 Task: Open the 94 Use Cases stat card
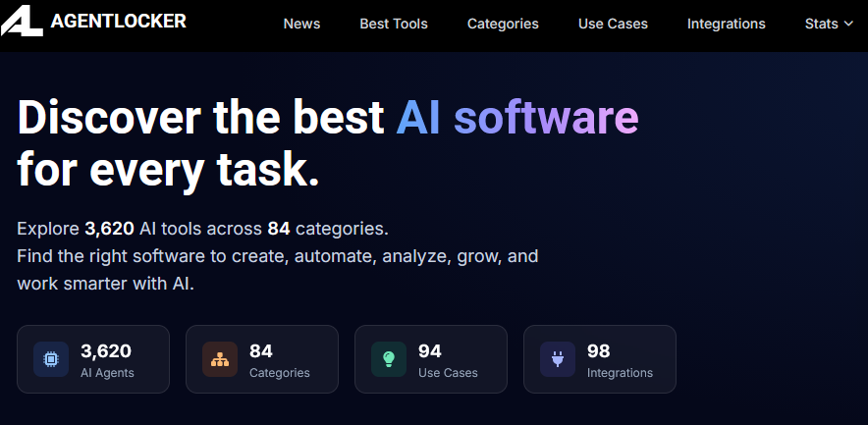tap(431, 359)
